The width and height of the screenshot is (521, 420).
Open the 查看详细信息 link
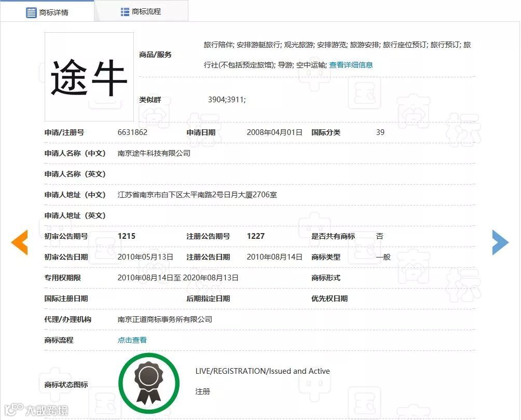tap(351, 65)
